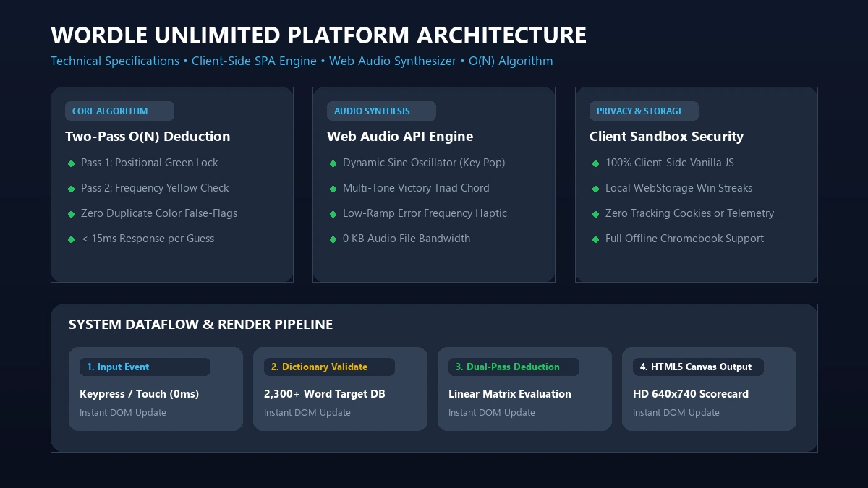Select the Web Audio API Engine heading
Viewport: 868px width, 488px height.
400,137
